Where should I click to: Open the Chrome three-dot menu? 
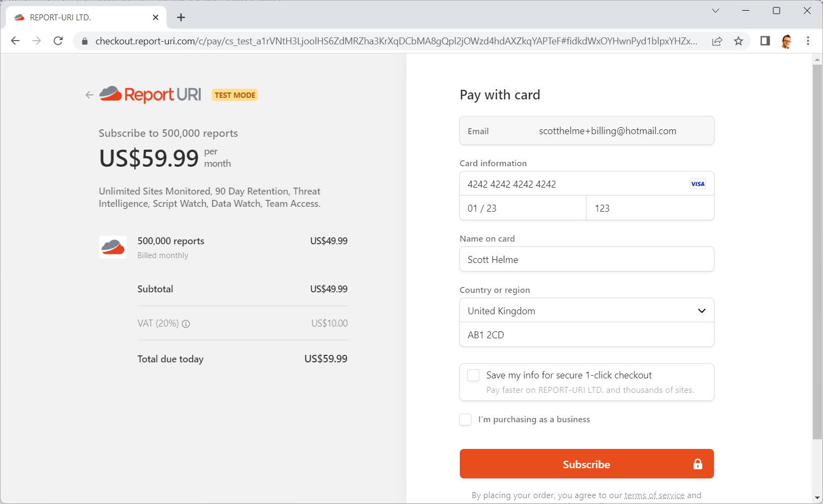[807, 41]
